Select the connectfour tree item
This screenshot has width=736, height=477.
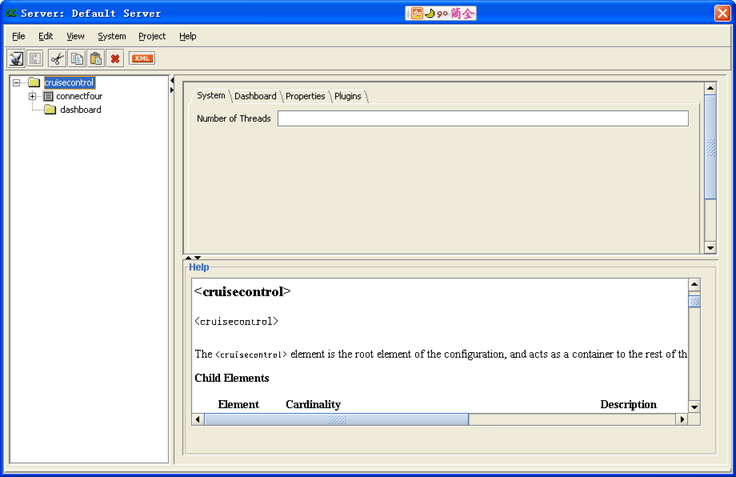tap(79, 96)
